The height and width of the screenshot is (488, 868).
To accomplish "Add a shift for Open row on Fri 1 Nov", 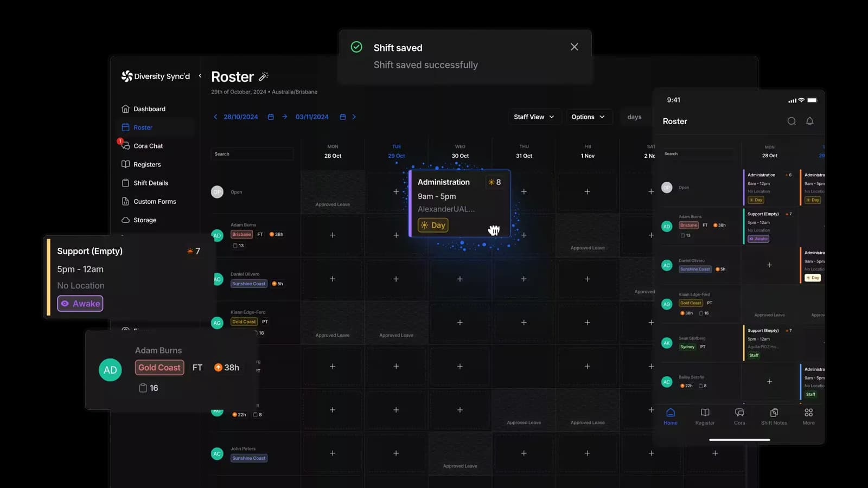I will [x=587, y=191].
